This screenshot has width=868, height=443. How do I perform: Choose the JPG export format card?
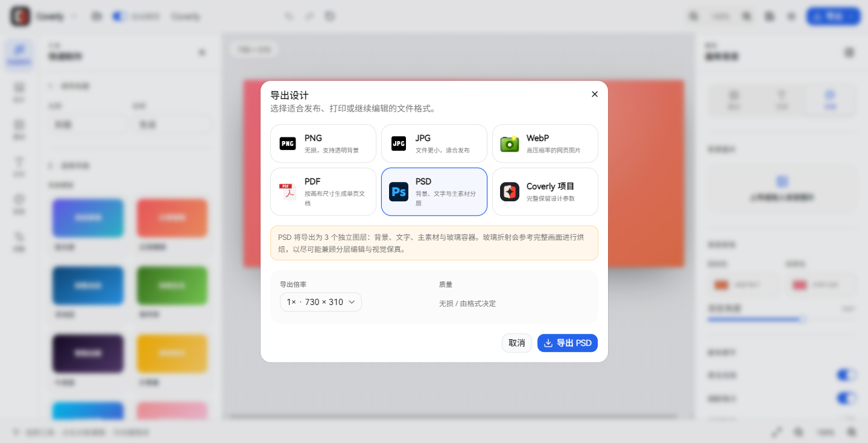click(434, 143)
